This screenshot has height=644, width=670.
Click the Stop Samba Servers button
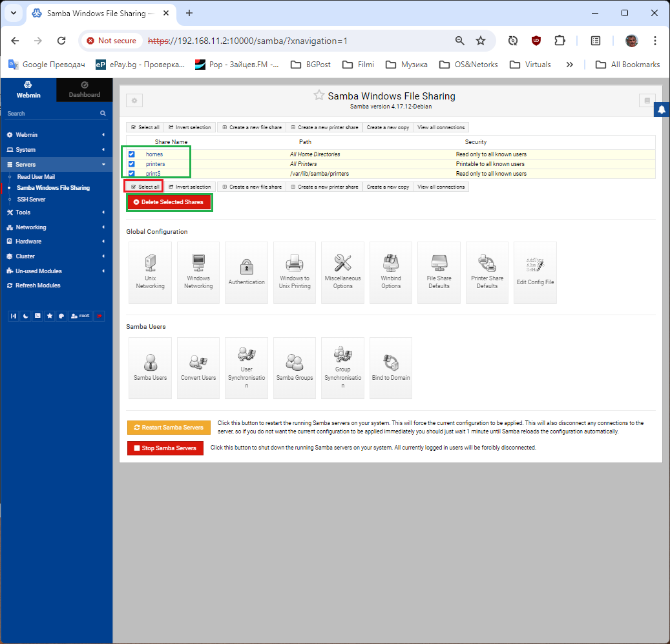click(165, 448)
